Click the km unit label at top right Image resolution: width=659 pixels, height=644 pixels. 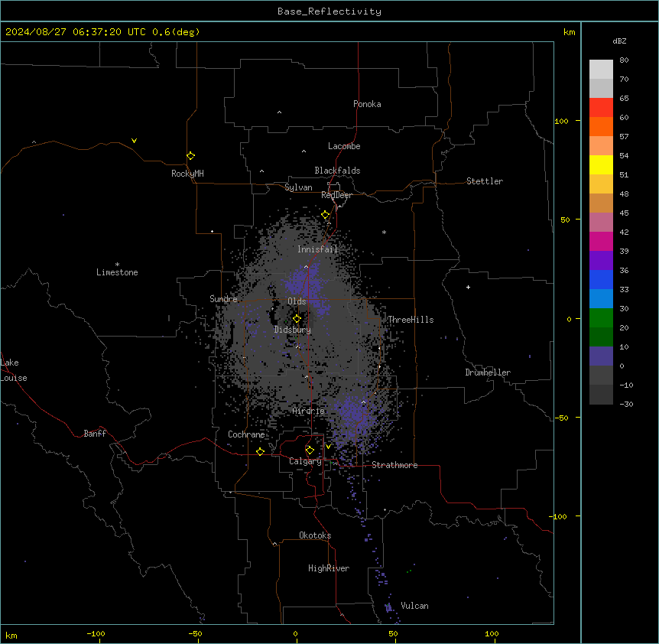tap(570, 32)
